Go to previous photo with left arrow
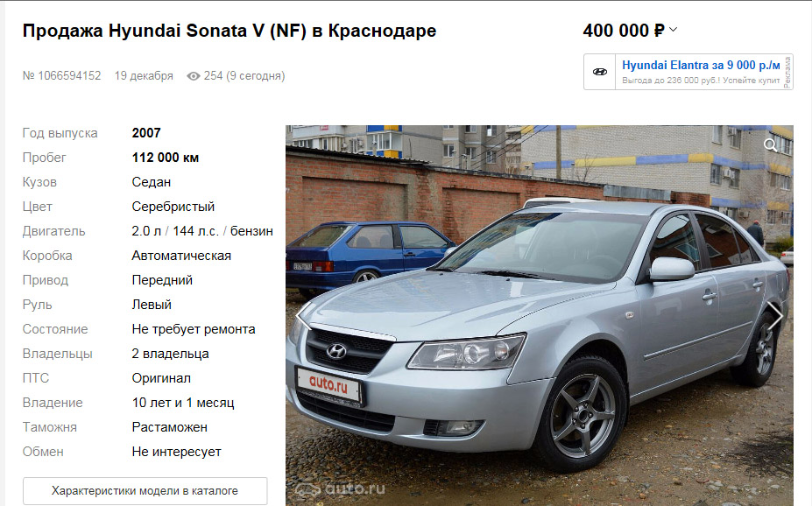The height and width of the screenshot is (506, 812). (303, 317)
